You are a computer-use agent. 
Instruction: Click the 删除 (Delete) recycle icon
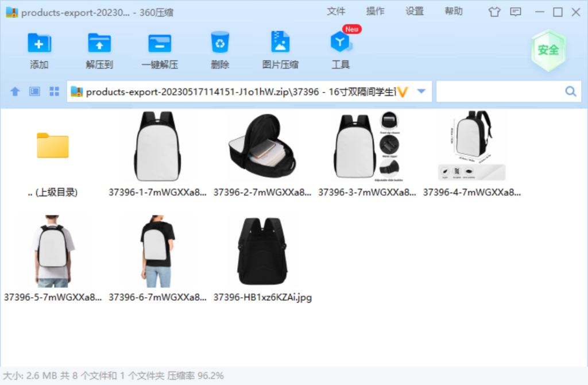220,43
